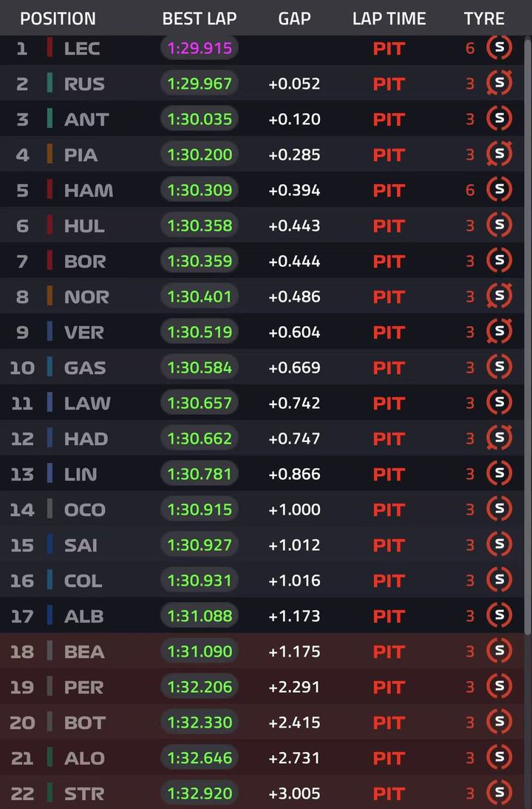This screenshot has height=809, width=532.
Task: Click the tyre icon in NOR's row
Action: [x=499, y=297]
